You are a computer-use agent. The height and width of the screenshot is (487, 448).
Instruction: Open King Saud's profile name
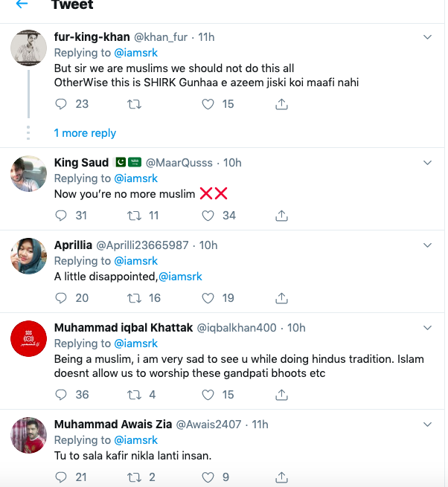[81, 163]
